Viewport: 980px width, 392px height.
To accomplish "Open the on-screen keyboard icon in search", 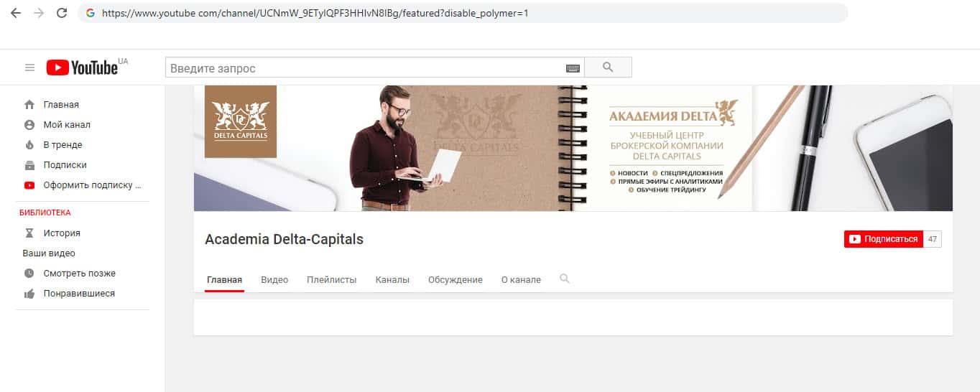I will coord(573,68).
